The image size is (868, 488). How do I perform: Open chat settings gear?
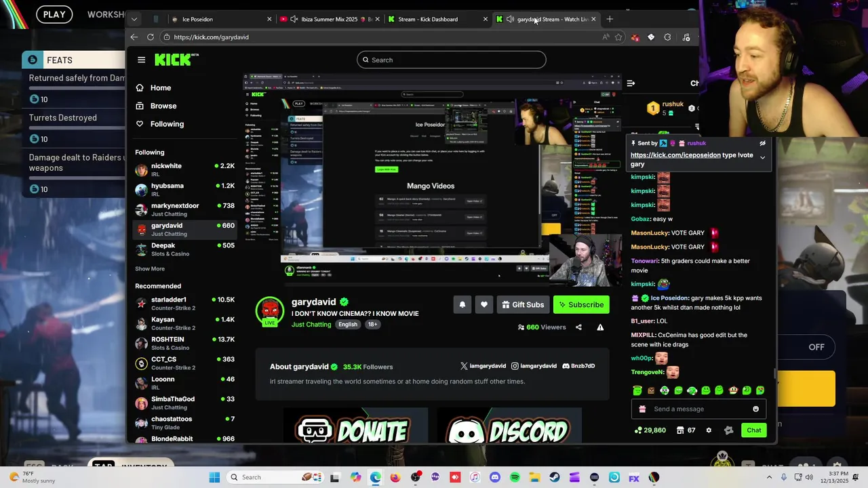click(x=709, y=430)
